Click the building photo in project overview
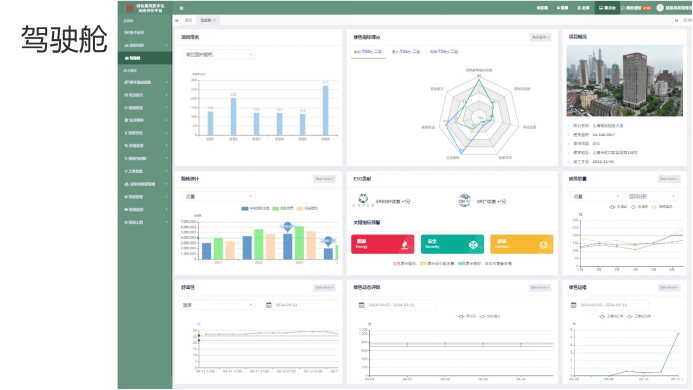Viewport: 693px width, 390px height. [624, 80]
